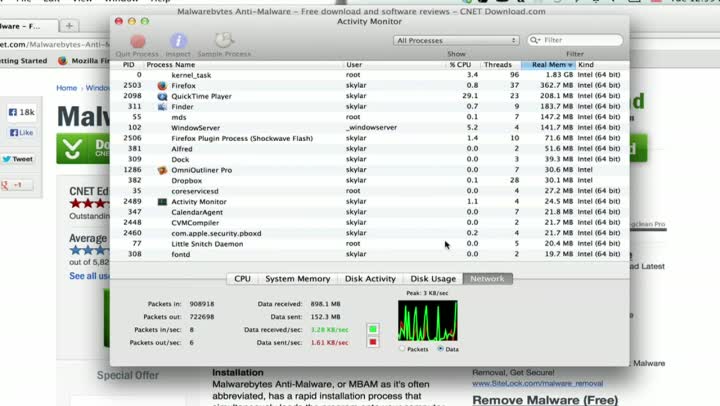Select the WindowServer process row
This screenshot has width=720, height=406.
tap(370, 128)
